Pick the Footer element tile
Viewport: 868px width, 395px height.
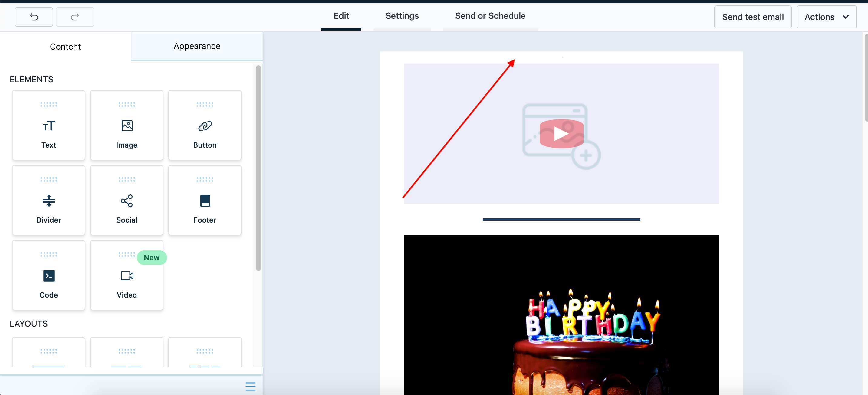pyautogui.click(x=205, y=200)
